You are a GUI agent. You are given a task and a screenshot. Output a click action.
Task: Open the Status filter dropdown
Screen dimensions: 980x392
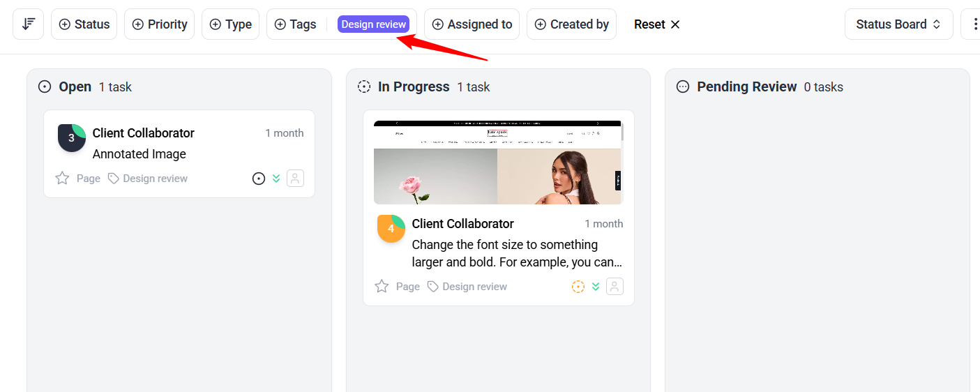click(84, 24)
